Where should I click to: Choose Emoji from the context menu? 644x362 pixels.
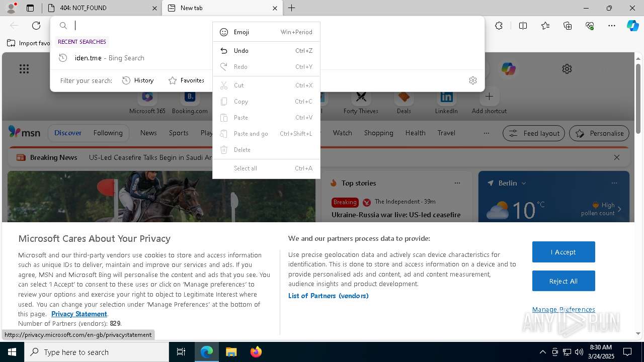[x=266, y=32]
